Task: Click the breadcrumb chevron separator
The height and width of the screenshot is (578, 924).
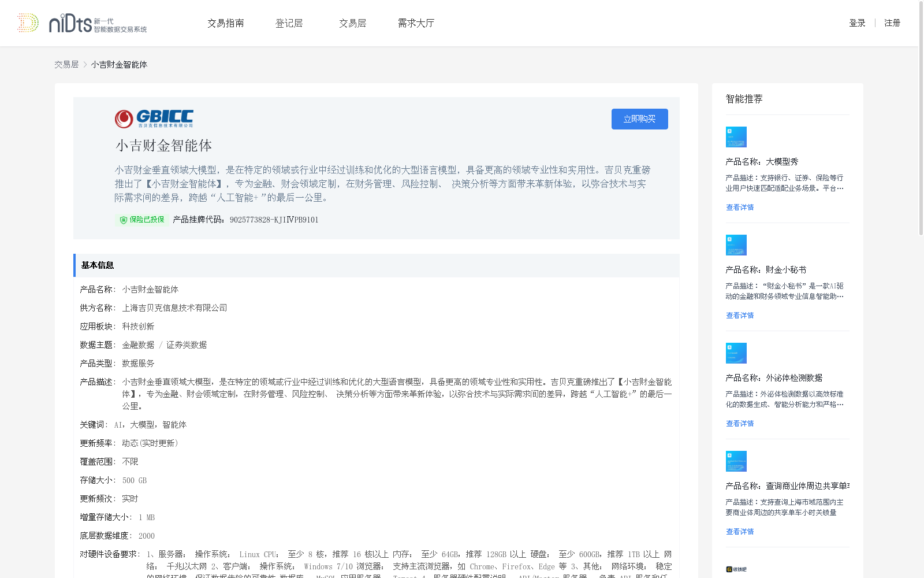Action: (x=85, y=65)
